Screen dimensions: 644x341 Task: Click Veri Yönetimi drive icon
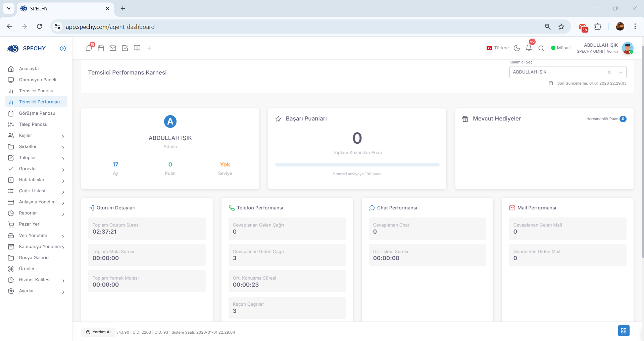coord(11,236)
